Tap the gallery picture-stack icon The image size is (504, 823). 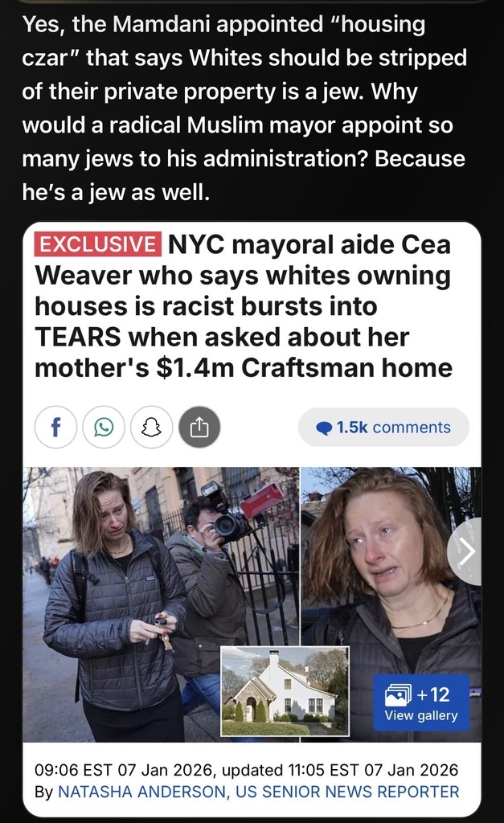pos(398,695)
